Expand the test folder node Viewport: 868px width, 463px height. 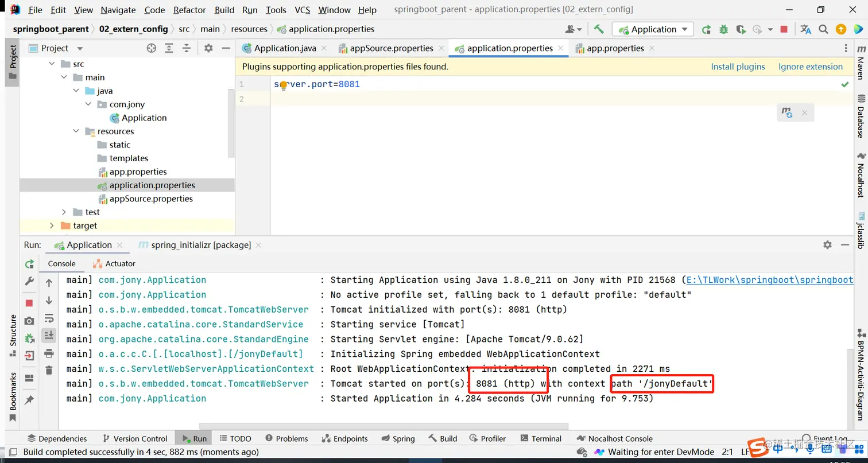pyautogui.click(x=64, y=212)
